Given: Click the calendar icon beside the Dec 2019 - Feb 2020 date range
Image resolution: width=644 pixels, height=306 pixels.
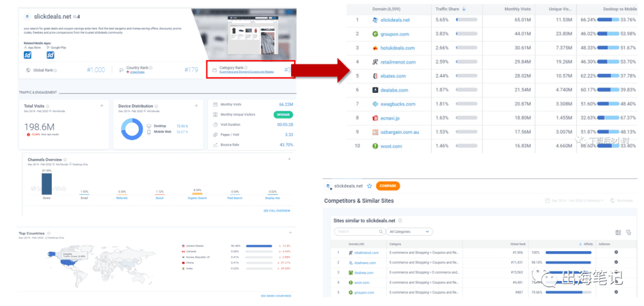Looking at the screenshot, I should click(547, 201).
